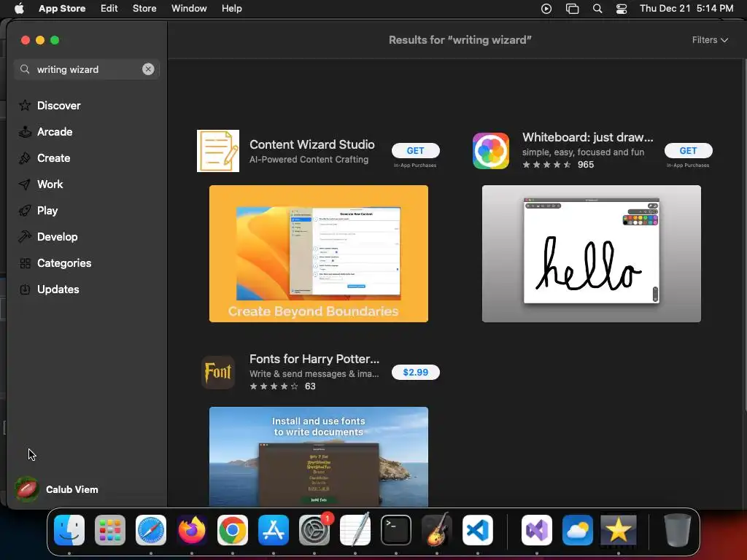Open Spotlight search in menu bar
The image size is (747, 560).
click(597, 9)
